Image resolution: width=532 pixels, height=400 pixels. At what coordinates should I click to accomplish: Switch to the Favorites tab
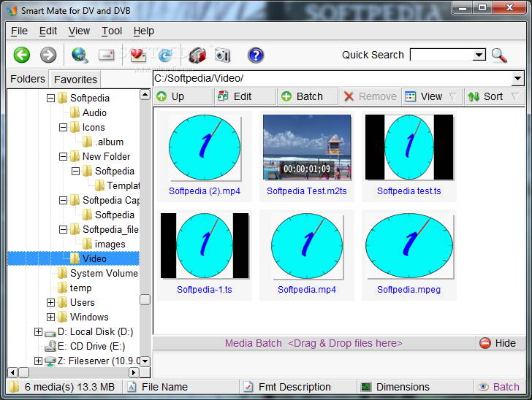pyautogui.click(x=75, y=80)
